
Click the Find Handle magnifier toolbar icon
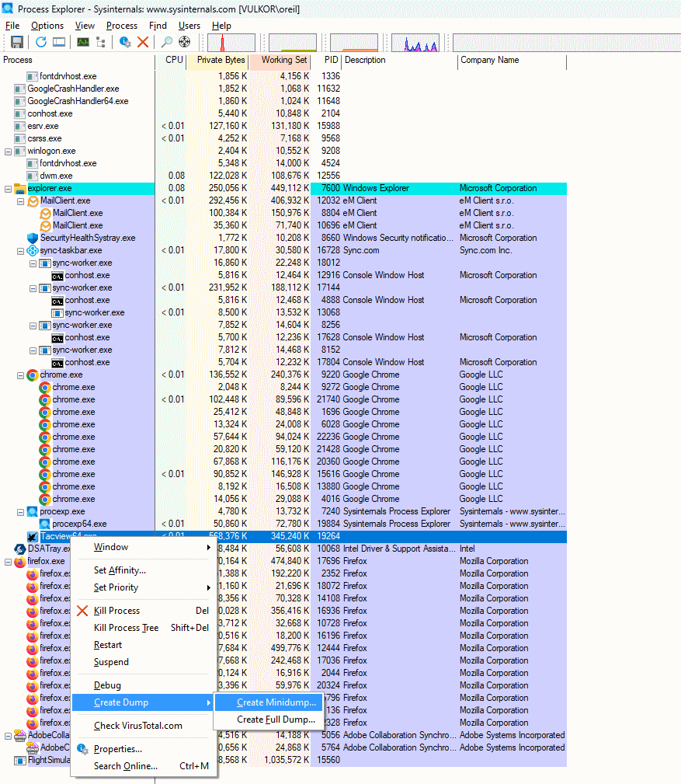tap(167, 43)
